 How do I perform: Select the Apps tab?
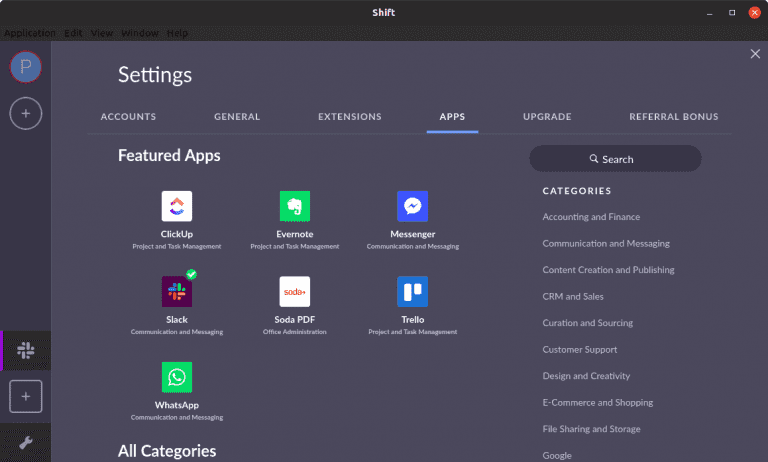click(x=452, y=117)
